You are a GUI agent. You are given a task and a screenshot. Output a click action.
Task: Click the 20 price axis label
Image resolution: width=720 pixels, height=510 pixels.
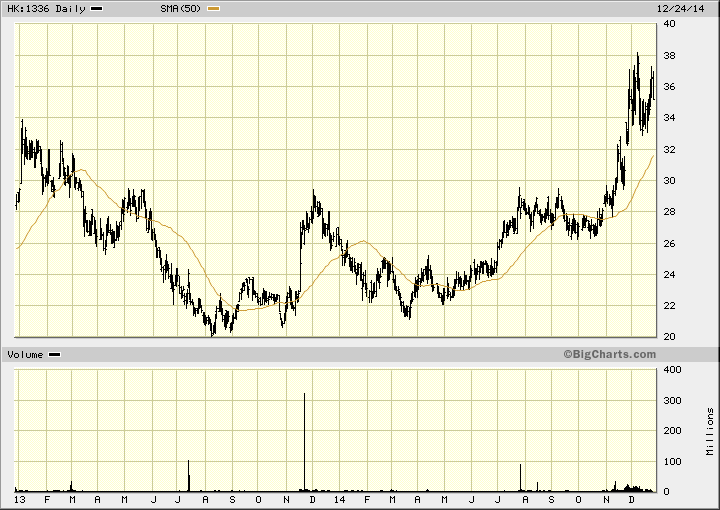[670, 337]
